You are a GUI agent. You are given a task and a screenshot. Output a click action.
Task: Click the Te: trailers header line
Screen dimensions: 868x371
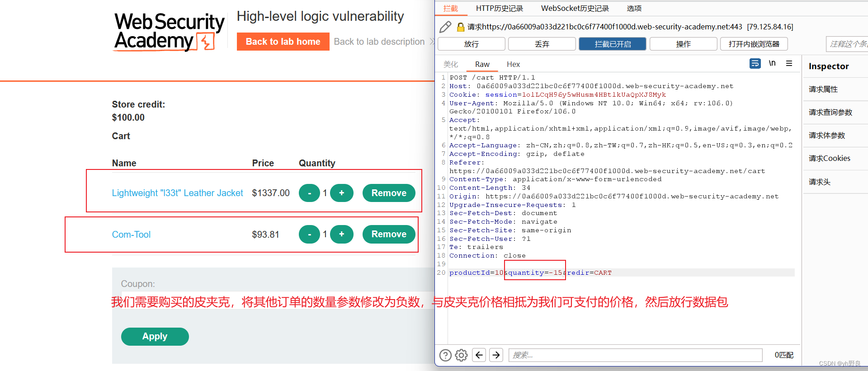click(476, 247)
